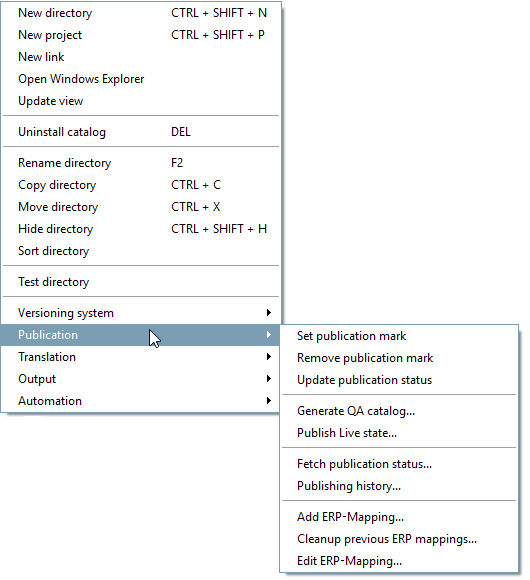This screenshot has height=580, width=530.
Task: Expand the Automation submenu
Action: pos(141,401)
